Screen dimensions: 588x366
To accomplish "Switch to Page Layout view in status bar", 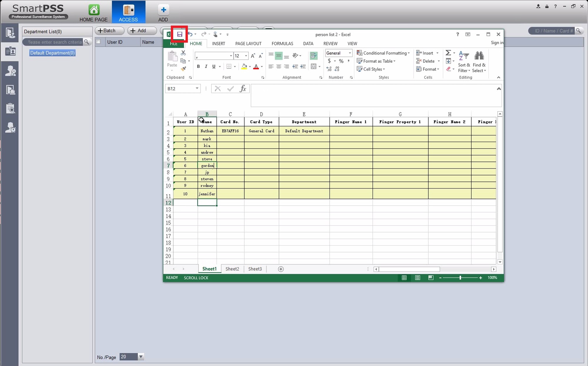I will pyautogui.click(x=417, y=278).
